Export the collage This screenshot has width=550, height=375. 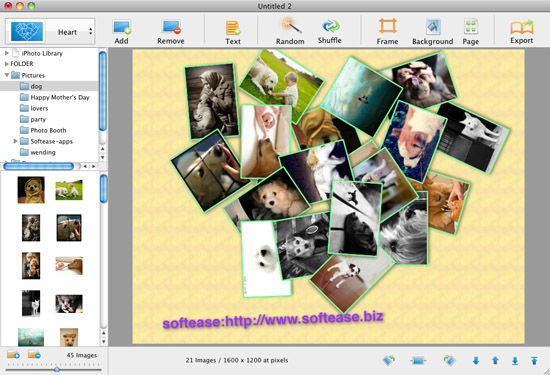coord(522,32)
